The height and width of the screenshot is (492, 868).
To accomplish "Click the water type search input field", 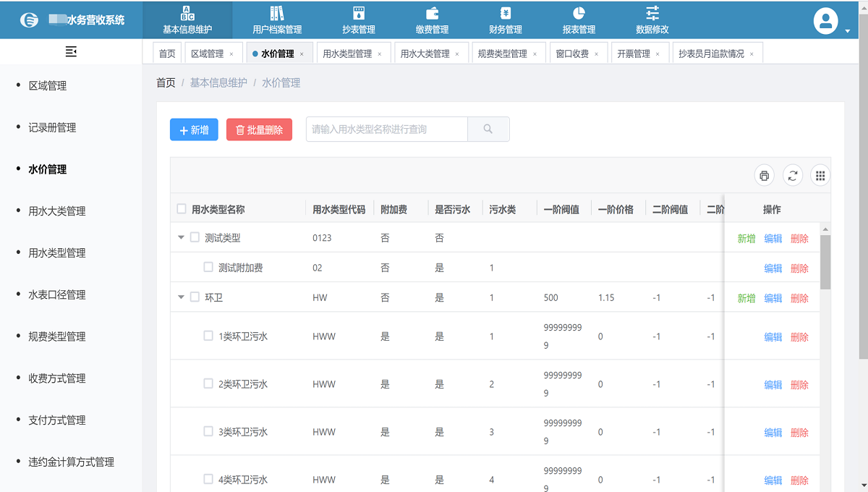I will point(386,129).
